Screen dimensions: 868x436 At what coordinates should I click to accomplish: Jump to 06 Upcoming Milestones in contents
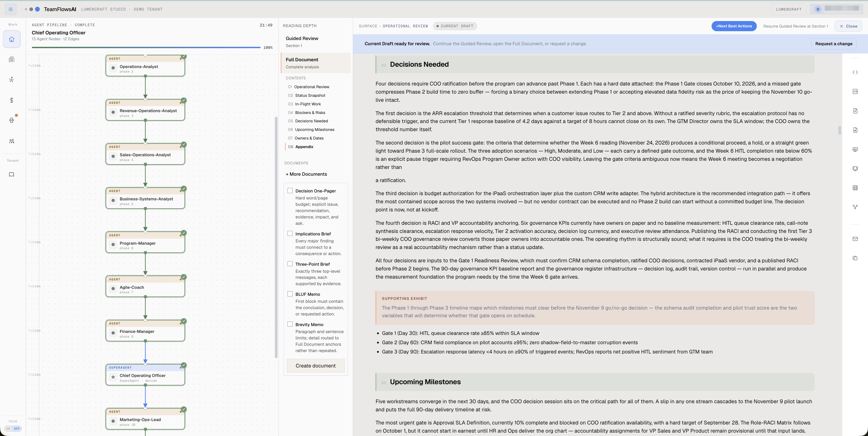click(311, 130)
